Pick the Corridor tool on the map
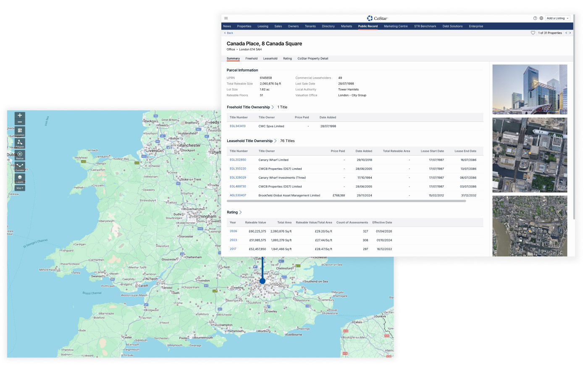This screenshot has height=367, width=588. [x=20, y=167]
